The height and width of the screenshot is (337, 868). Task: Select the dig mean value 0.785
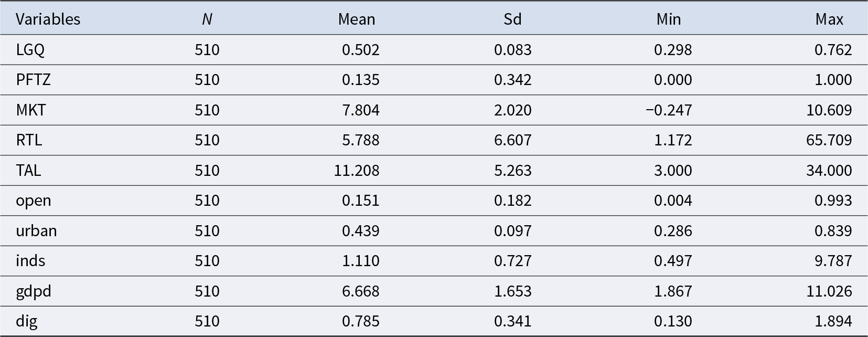point(360,321)
